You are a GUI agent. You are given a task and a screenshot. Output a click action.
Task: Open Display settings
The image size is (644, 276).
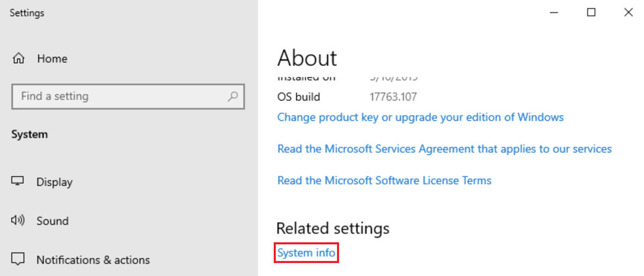[x=54, y=182]
